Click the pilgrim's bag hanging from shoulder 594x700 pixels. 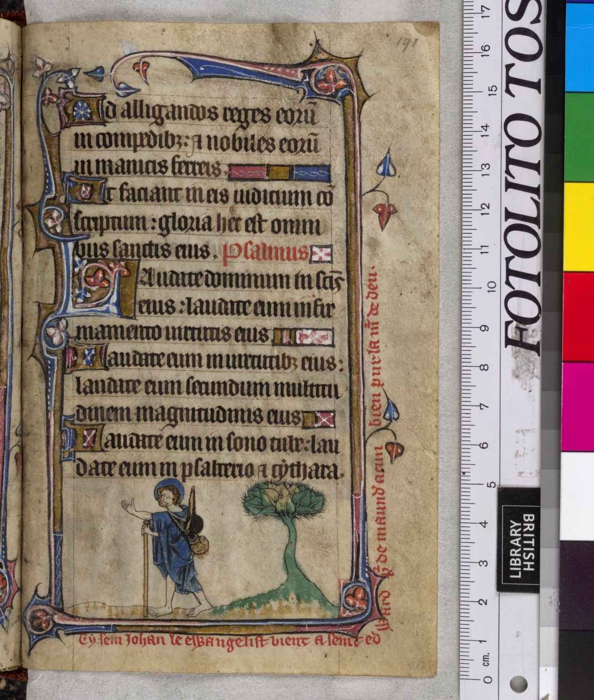coord(200,544)
